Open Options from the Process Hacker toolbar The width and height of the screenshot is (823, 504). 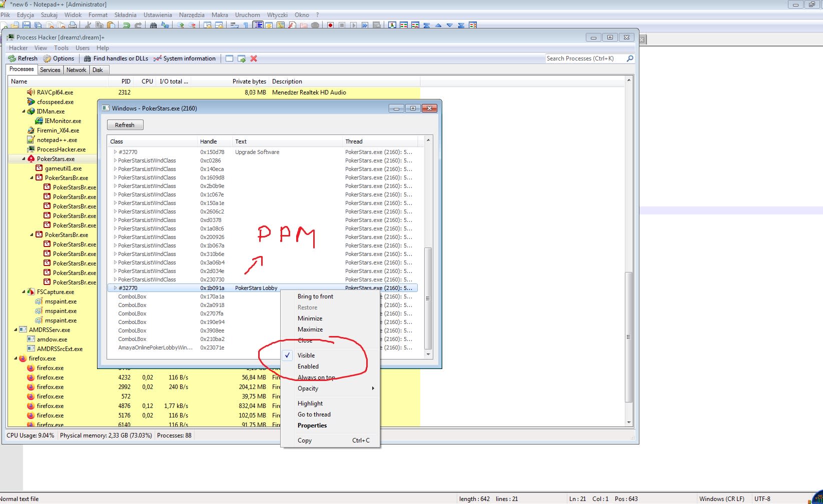click(59, 58)
